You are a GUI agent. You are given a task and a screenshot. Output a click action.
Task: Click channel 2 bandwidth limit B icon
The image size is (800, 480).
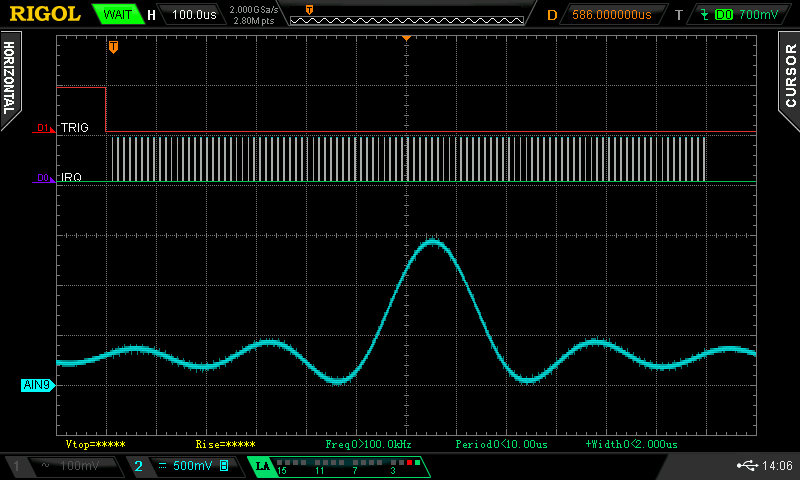click(x=223, y=465)
